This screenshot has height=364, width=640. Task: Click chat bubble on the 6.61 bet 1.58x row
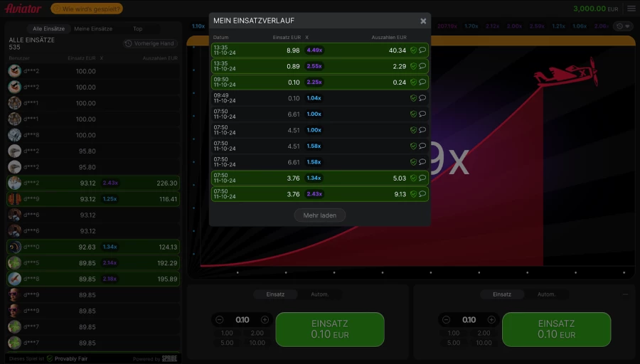coord(422,161)
